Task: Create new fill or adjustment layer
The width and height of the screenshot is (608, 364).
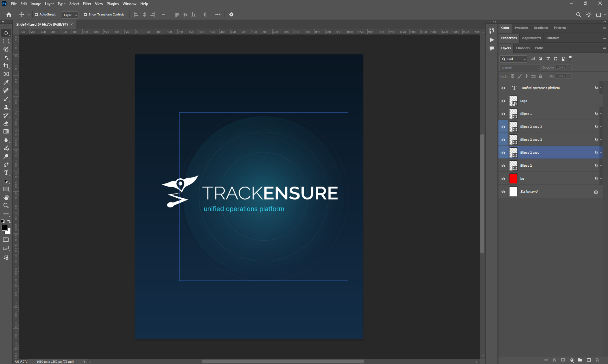Action: click(572, 360)
